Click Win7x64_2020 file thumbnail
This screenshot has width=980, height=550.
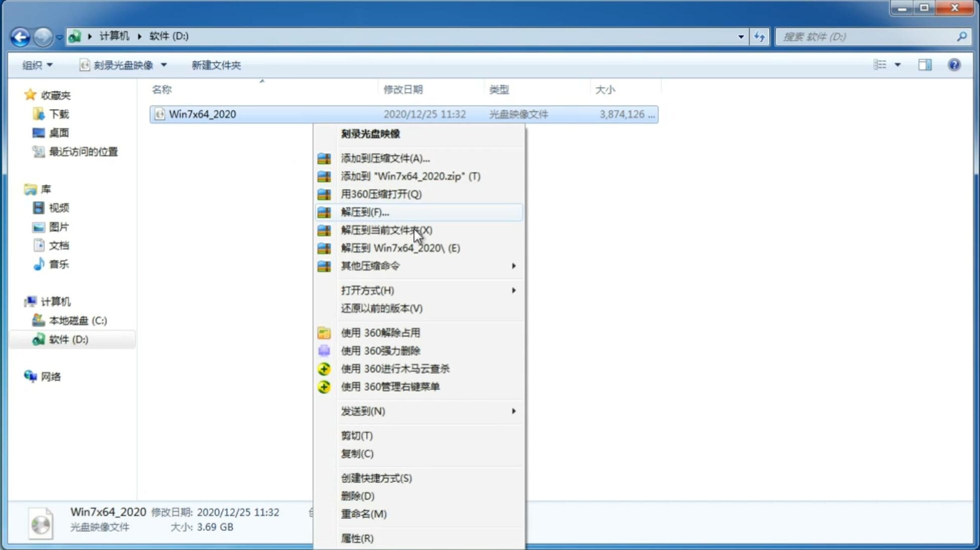click(x=160, y=113)
